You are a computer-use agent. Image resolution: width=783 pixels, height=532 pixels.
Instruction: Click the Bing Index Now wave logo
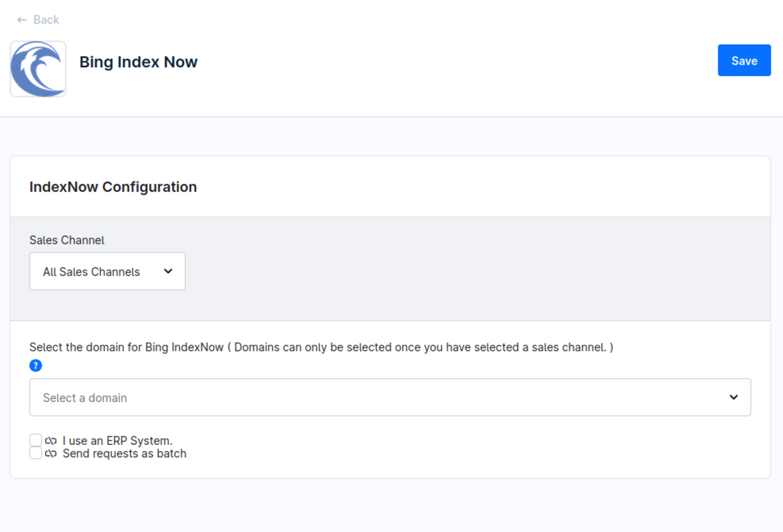click(x=38, y=69)
